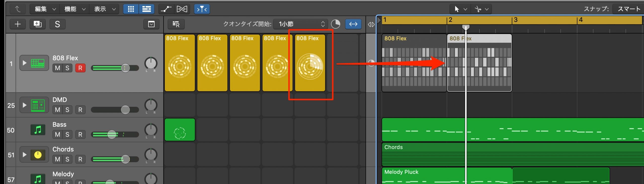
Task: Select the playing fifth 808 Flex cell
Action: (x=310, y=63)
